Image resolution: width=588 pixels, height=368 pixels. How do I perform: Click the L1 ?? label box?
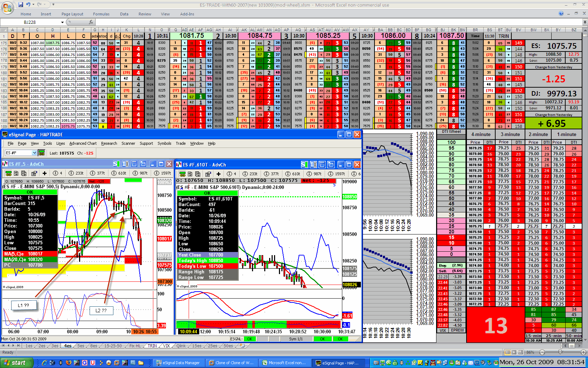click(x=23, y=305)
